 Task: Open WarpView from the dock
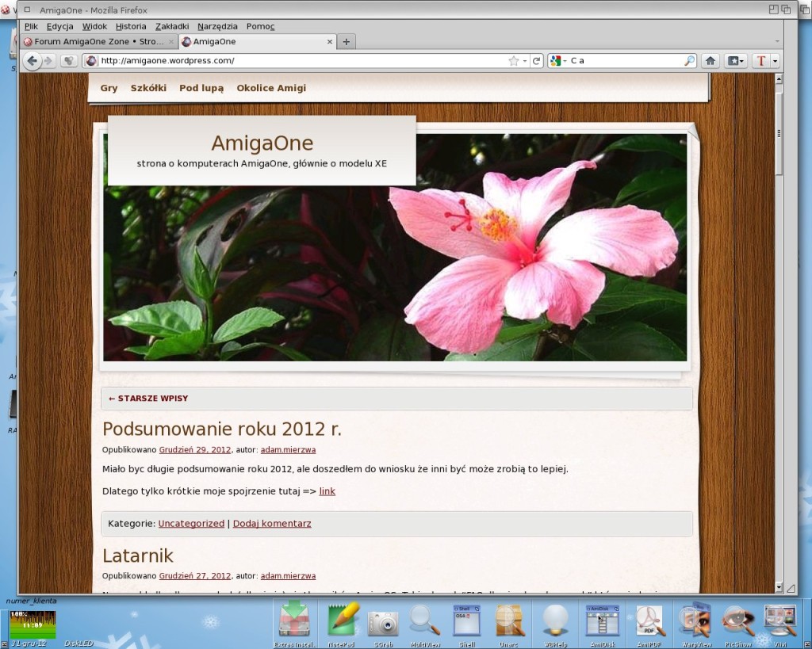point(696,623)
